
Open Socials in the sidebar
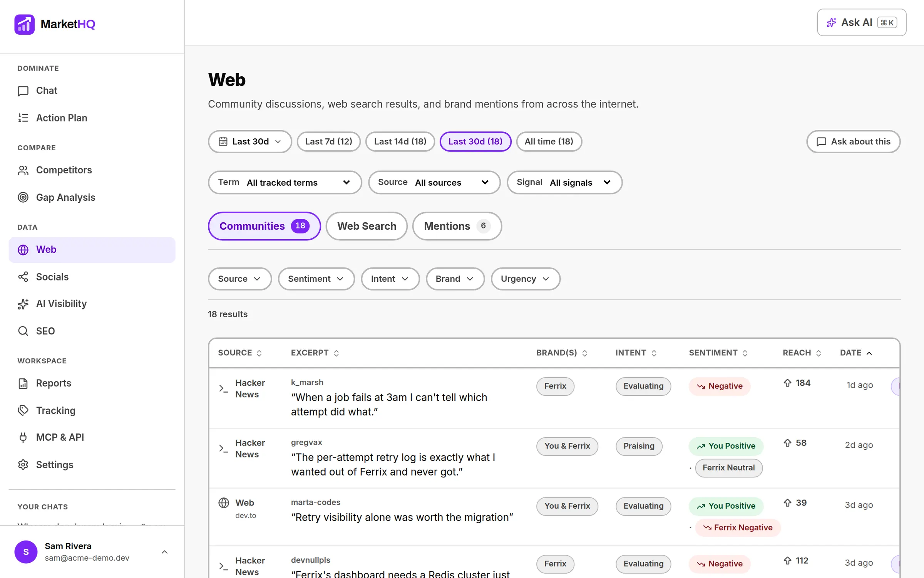click(x=92, y=277)
